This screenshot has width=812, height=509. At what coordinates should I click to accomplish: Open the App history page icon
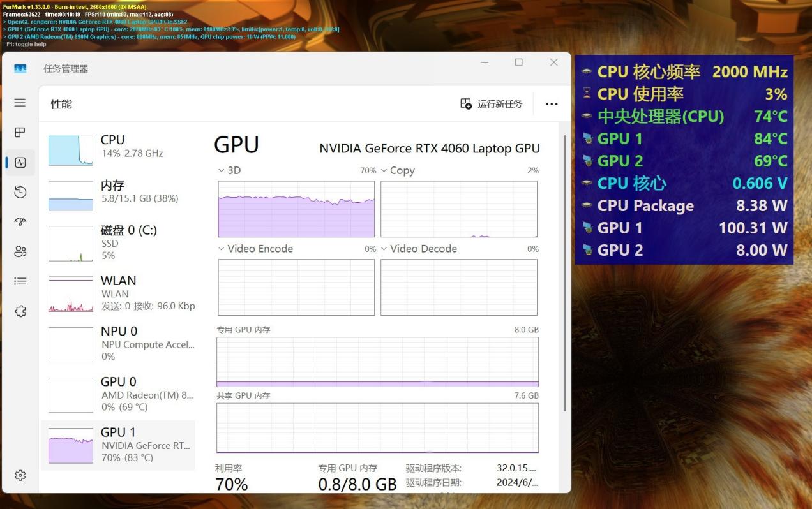click(x=20, y=192)
